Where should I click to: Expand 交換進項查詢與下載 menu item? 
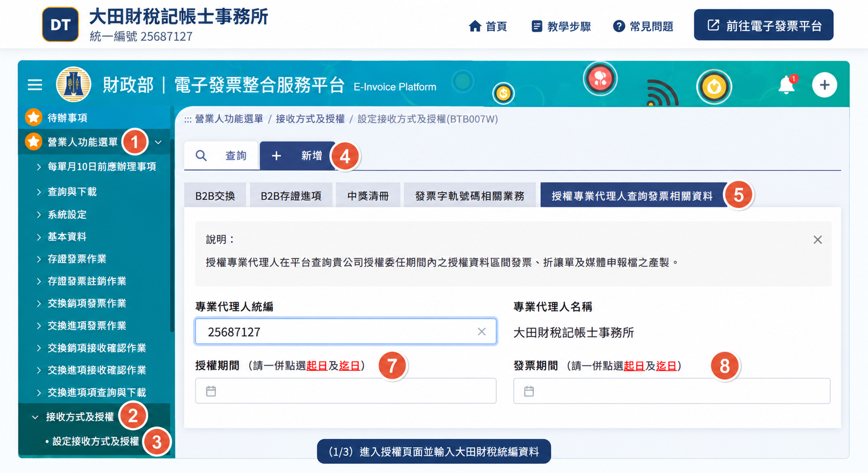pyautogui.click(x=91, y=392)
